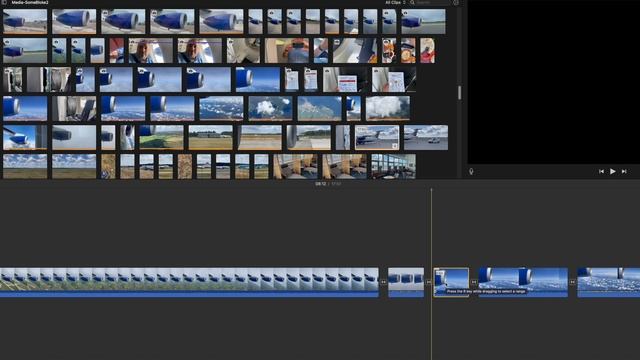Select the first browser thumbnail of engine on runway
Screen dimensions: 640x360
point(25,22)
